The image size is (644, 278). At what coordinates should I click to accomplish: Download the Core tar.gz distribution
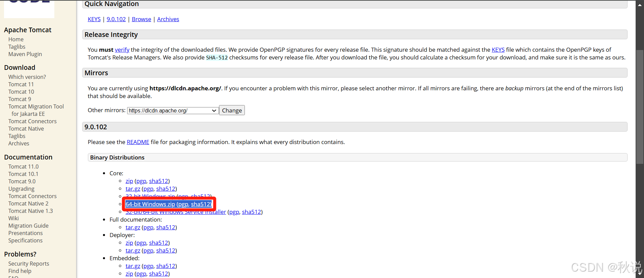[x=133, y=189]
